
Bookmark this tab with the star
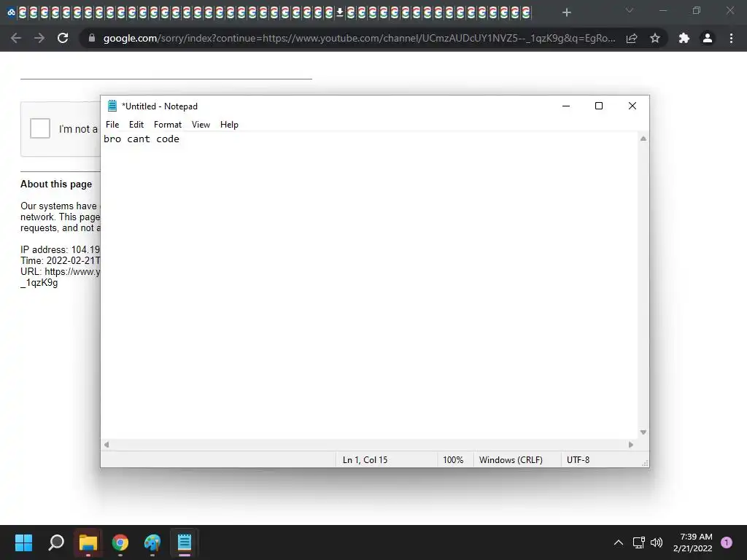[x=655, y=38]
